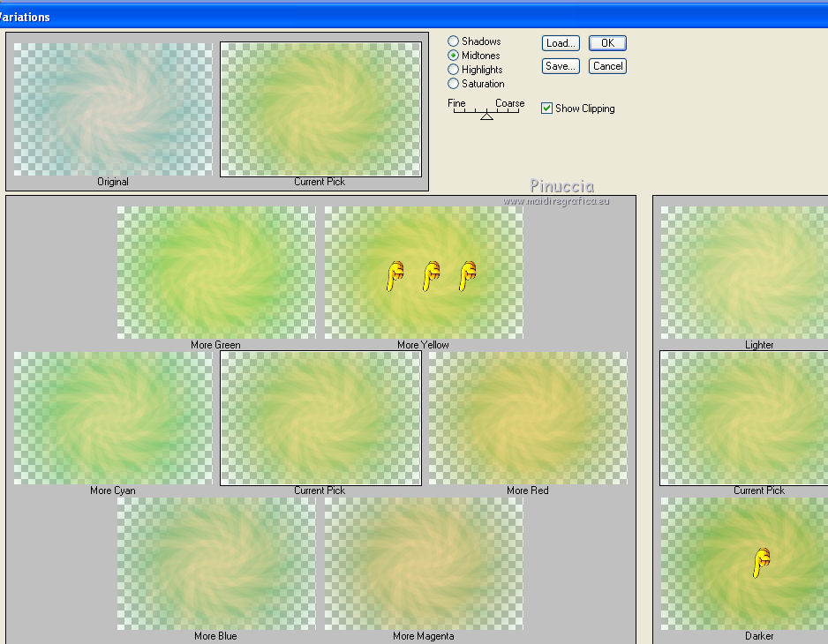This screenshot has height=644, width=828.
Task: Click right-panel Current Pick thumbnail
Action: [744, 418]
